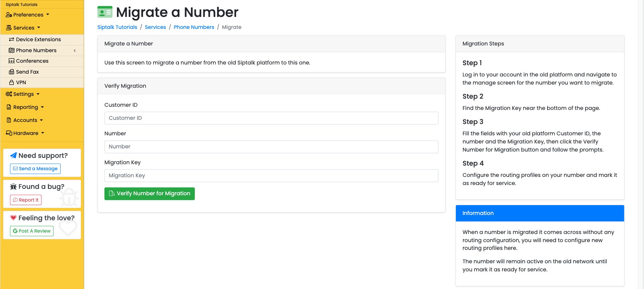The width and height of the screenshot is (644, 289).
Task: Click the Verify Migration panel header
Action: pos(271,86)
